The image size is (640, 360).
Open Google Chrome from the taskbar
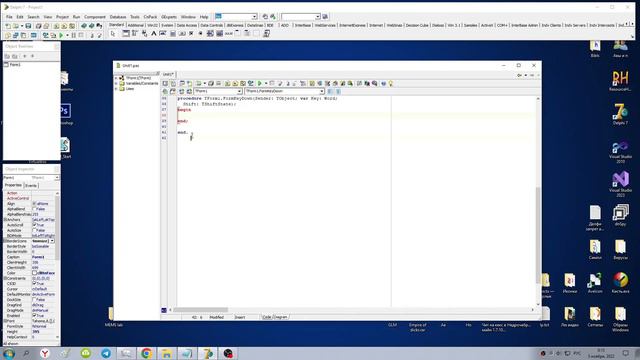click(x=146, y=353)
